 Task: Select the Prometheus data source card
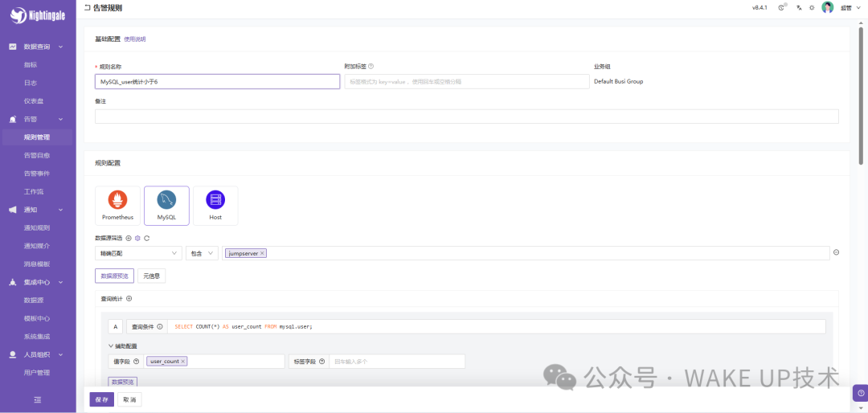click(117, 206)
